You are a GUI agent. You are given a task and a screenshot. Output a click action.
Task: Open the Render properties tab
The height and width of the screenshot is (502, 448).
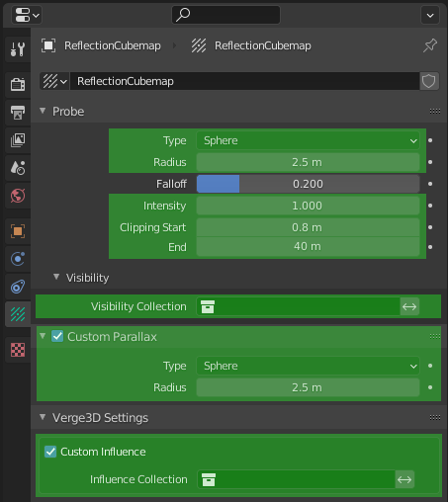coord(18,84)
